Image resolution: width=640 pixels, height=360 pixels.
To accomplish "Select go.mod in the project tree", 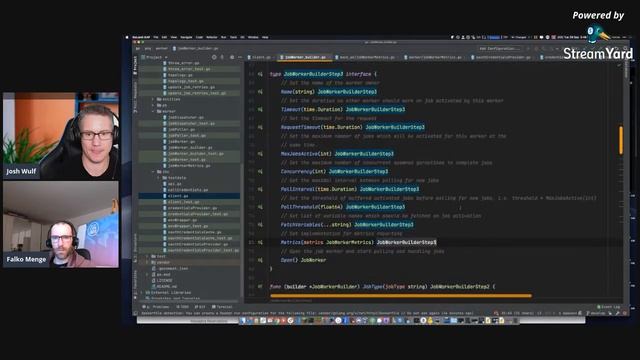I will pyautogui.click(x=162, y=275).
